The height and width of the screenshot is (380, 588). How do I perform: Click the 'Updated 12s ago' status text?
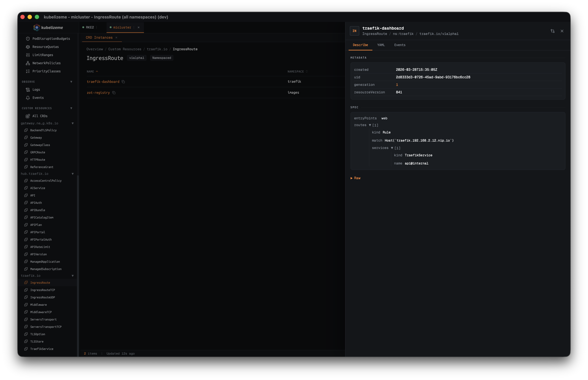120,354
